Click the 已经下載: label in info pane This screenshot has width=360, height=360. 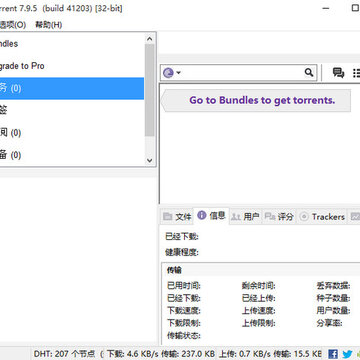(x=182, y=237)
